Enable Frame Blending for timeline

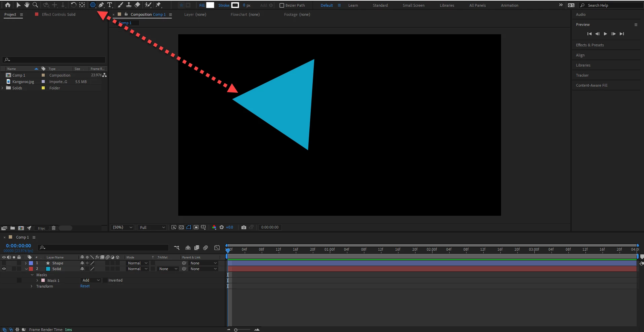pos(197,248)
